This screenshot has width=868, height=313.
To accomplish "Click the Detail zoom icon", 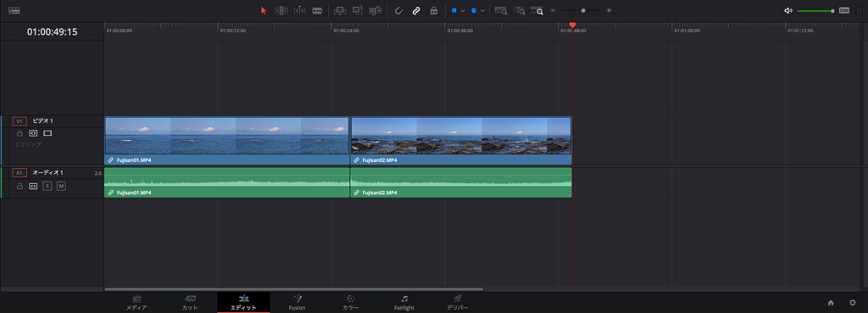I will click(520, 10).
